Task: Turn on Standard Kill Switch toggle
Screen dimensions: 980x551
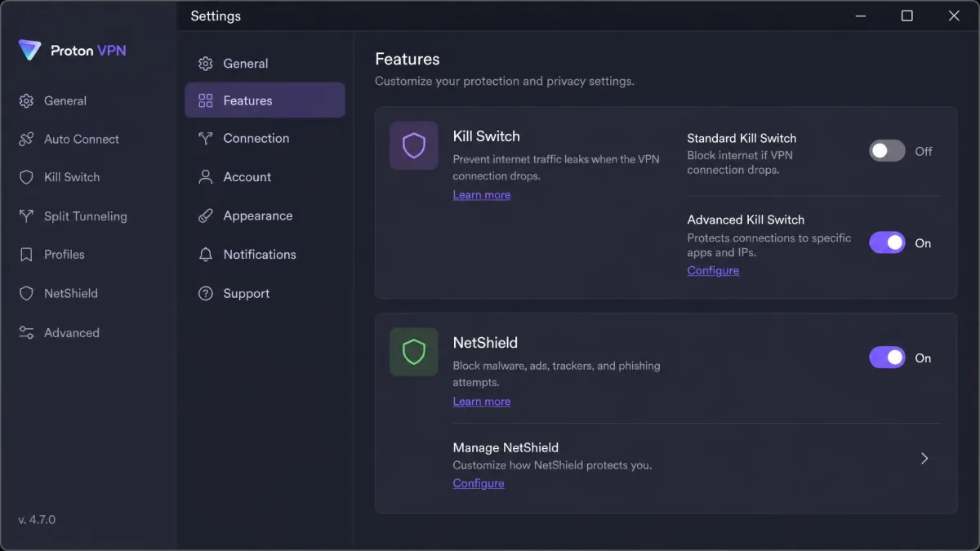Action: (887, 151)
